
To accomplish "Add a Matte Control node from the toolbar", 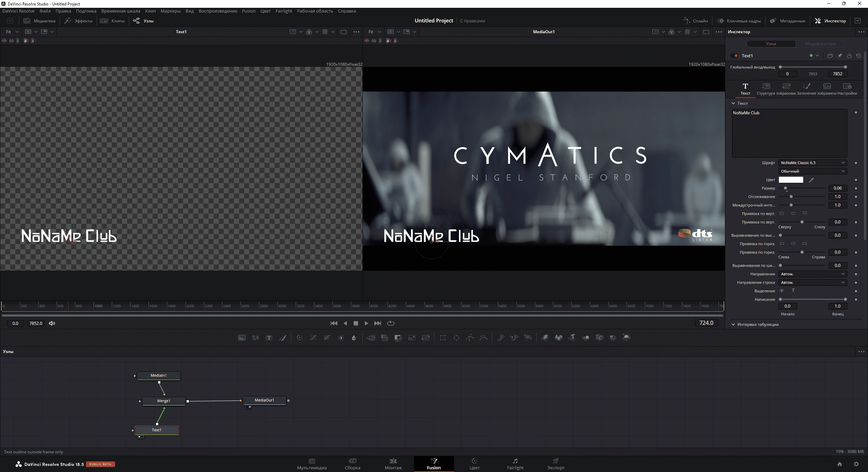I will click(398, 338).
